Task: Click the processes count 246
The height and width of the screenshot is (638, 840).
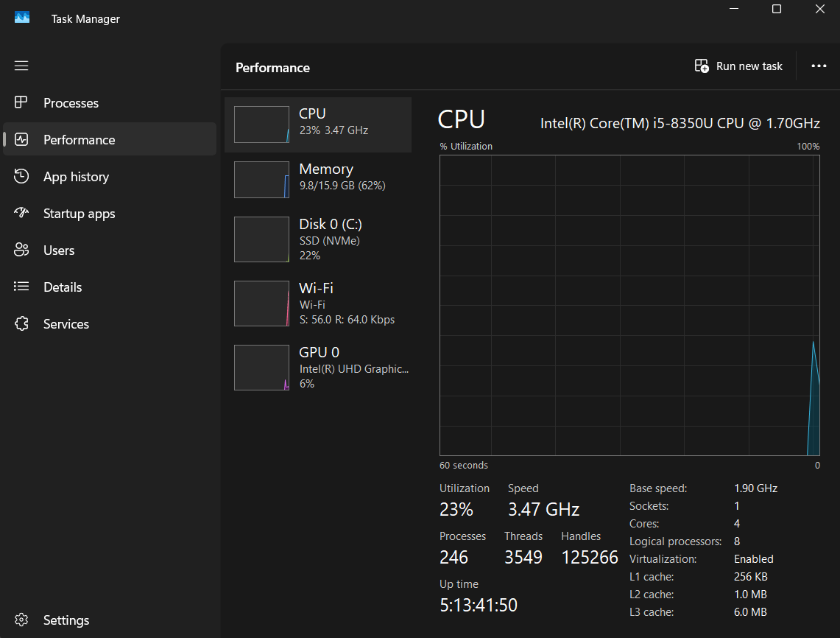Action: point(453,558)
